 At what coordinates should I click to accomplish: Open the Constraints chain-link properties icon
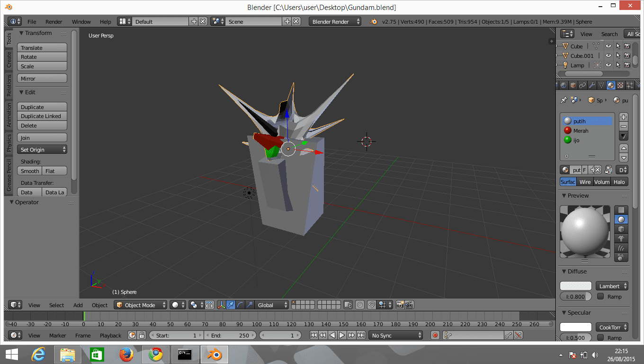[x=582, y=85]
